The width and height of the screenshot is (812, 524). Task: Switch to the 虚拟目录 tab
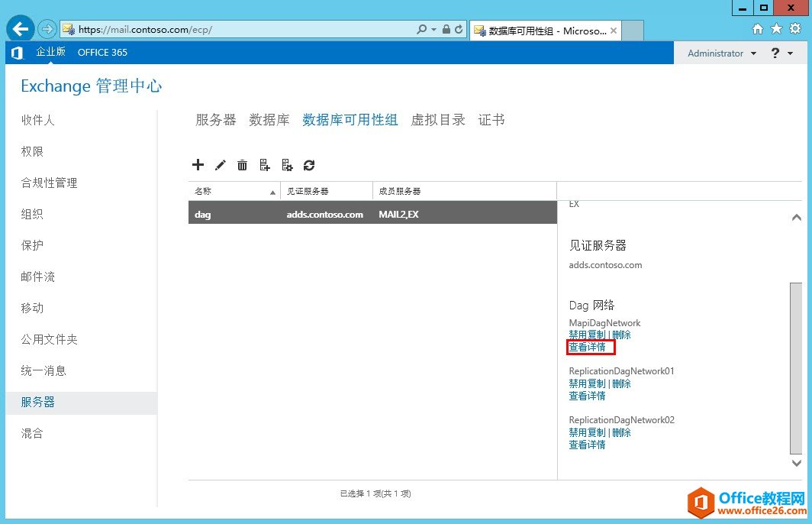pyautogui.click(x=437, y=119)
